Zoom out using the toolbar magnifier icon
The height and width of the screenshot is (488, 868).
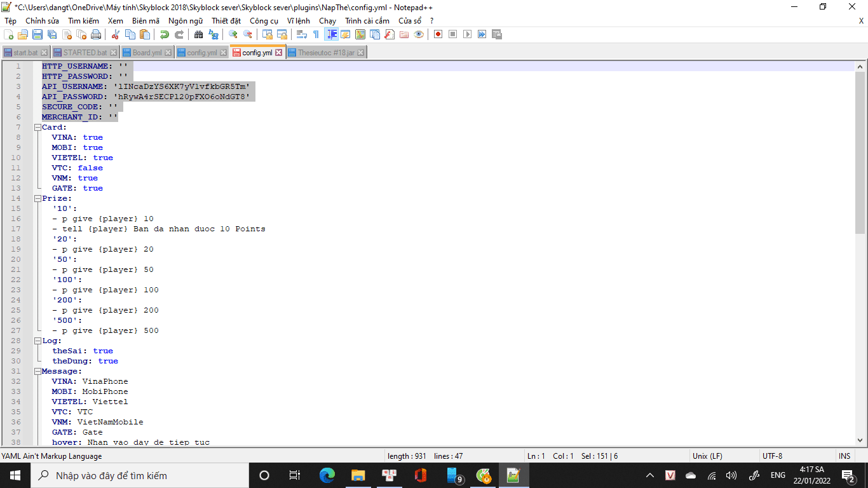pyautogui.click(x=248, y=34)
